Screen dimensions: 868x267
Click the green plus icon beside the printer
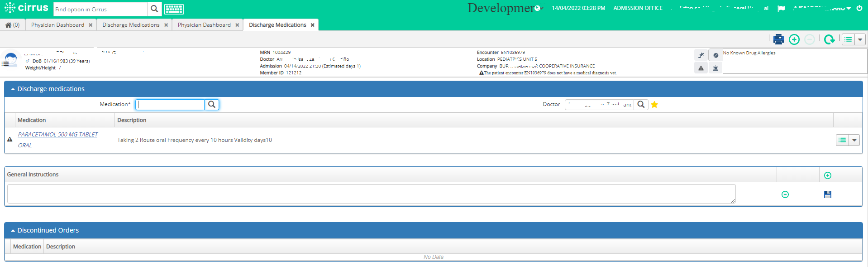(794, 39)
